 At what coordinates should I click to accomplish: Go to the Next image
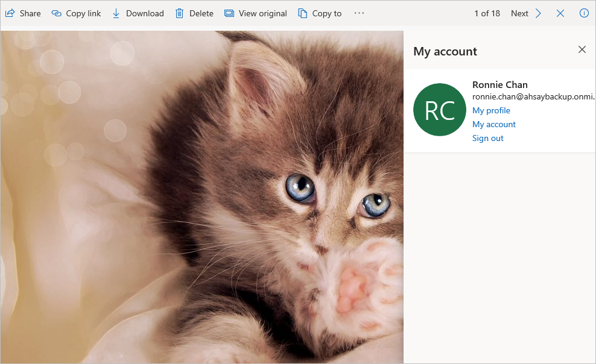[526, 13]
